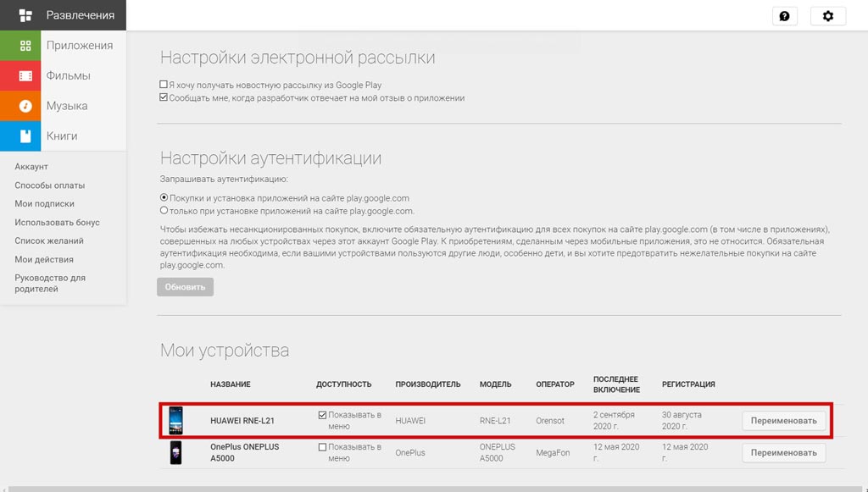Image resolution: width=868 pixels, height=492 pixels.
Task: Enable Google Play news mailing checkbox
Action: point(164,85)
